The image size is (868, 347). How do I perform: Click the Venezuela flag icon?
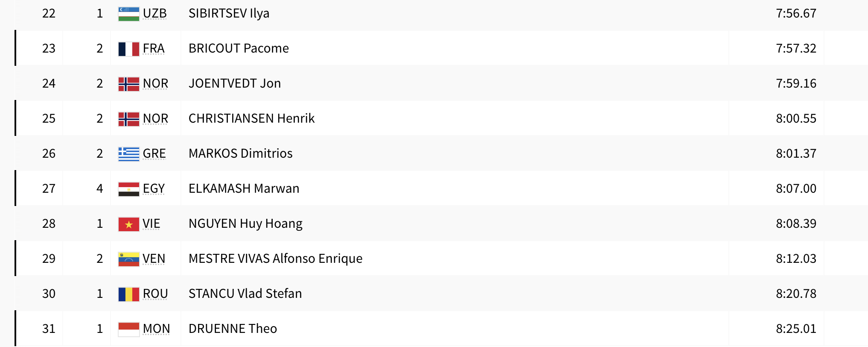tap(128, 259)
